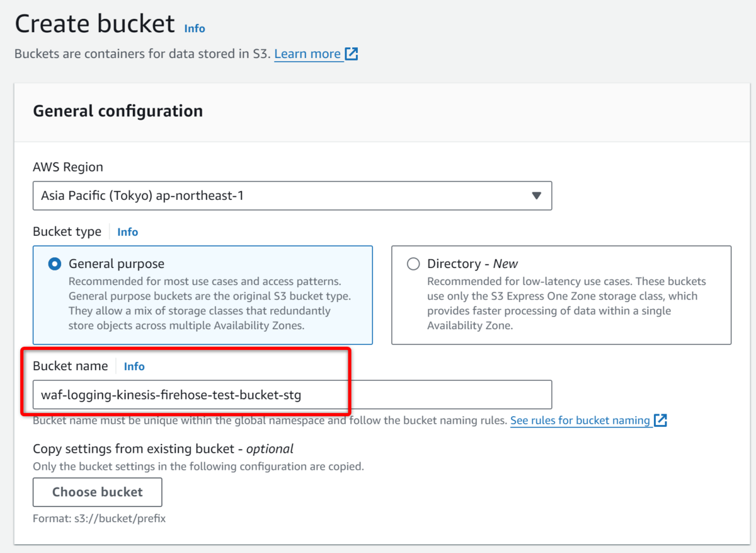Select the General purpose radio button
The height and width of the screenshot is (553, 756).
tap(55, 264)
